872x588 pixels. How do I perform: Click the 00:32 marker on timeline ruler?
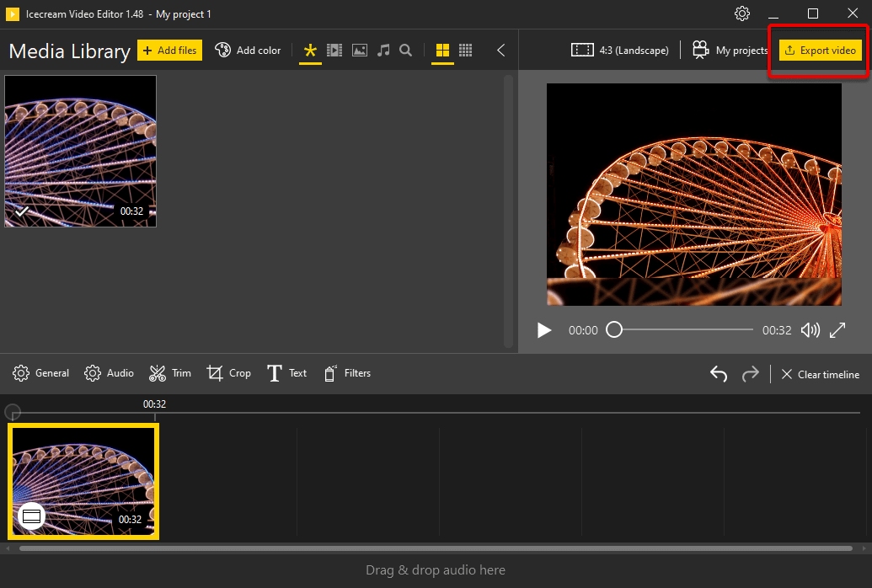click(x=155, y=404)
